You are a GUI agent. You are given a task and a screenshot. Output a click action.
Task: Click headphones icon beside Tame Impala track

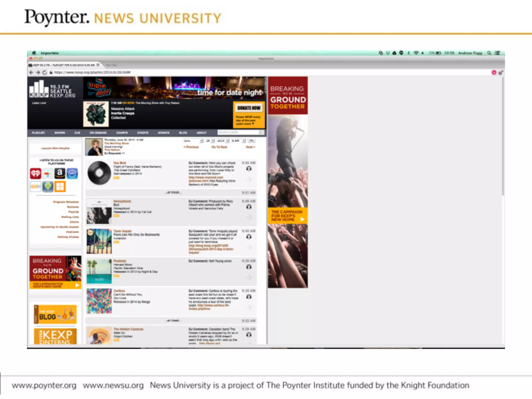[x=249, y=237]
